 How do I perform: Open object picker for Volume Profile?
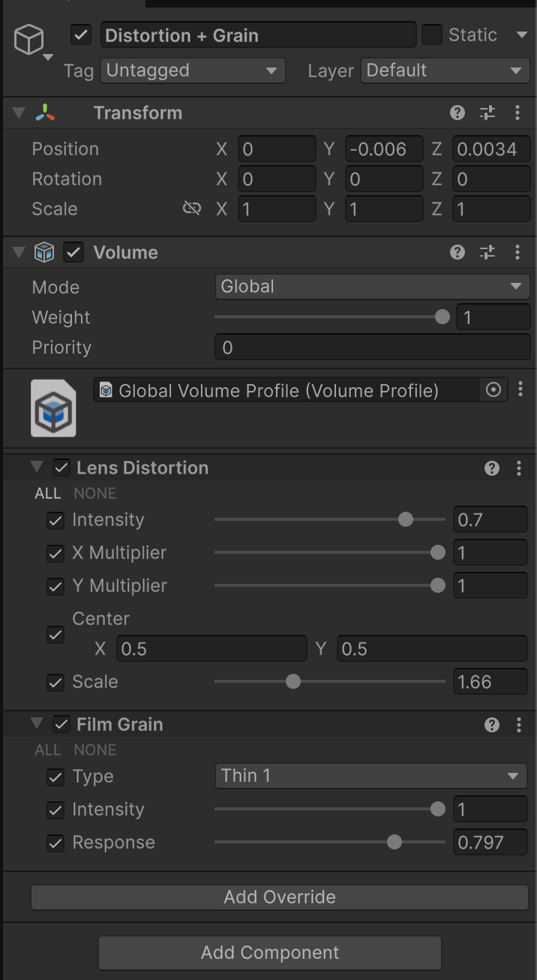pyautogui.click(x=493, y=389)
